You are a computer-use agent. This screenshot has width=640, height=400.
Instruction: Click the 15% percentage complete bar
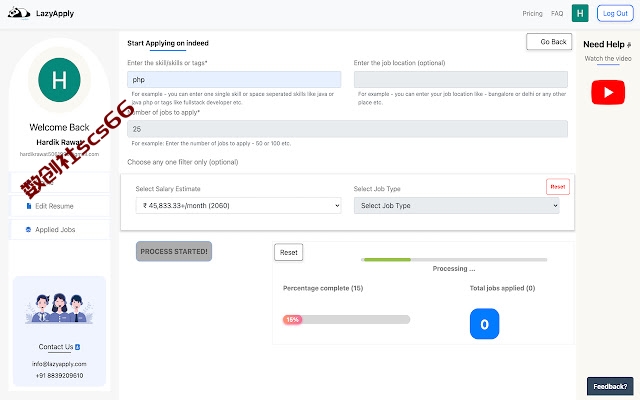point(346,320)
